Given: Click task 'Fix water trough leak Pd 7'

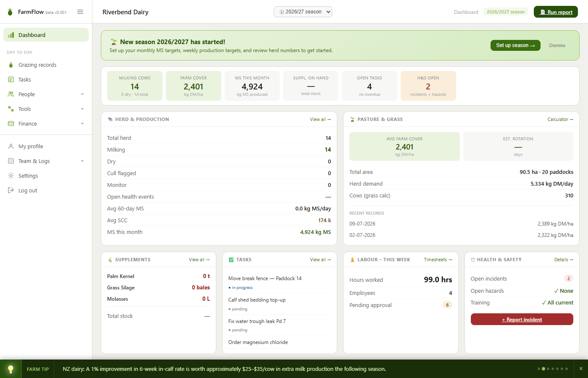Looking at the screenshot, I should tap(257, 321).
